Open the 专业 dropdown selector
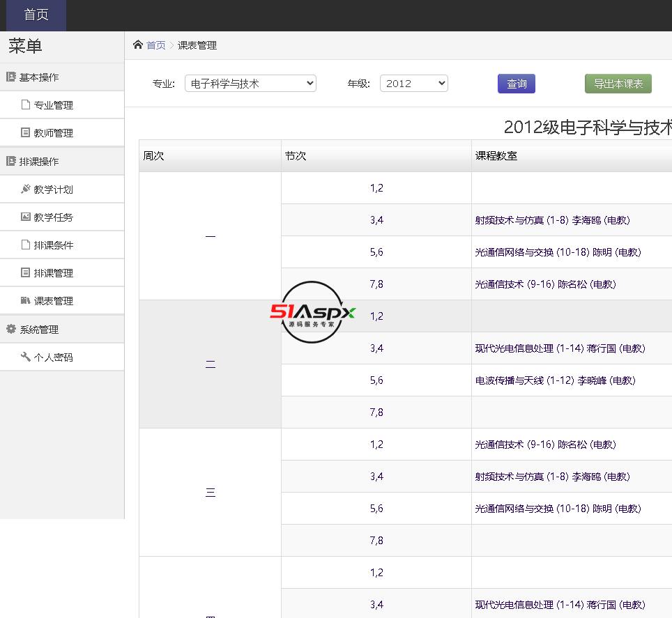Image resolution: width=672 pixels, height=618 pixels. click(250, 84)
